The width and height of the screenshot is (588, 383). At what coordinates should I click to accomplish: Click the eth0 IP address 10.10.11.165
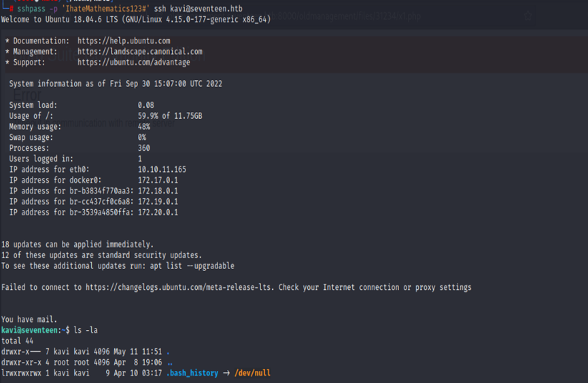161,170
